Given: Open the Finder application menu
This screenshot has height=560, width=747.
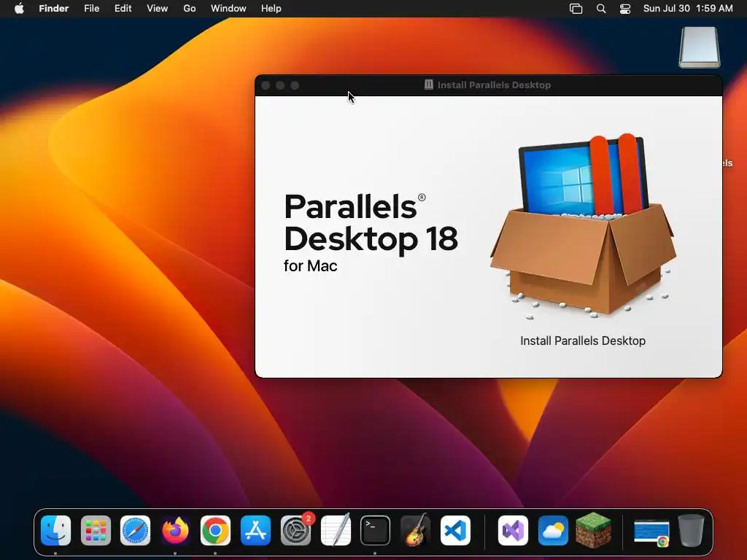Looking at the screenshot, I should (54, 9).
